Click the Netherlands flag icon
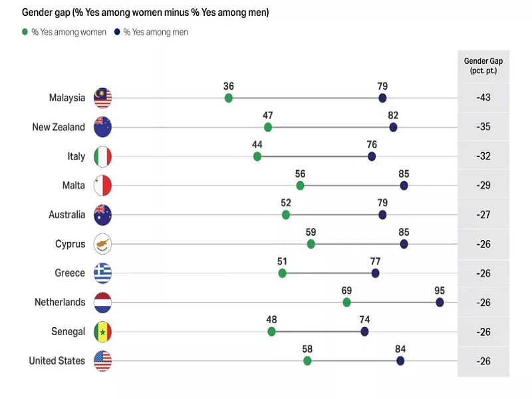 [x=102, y=302]
